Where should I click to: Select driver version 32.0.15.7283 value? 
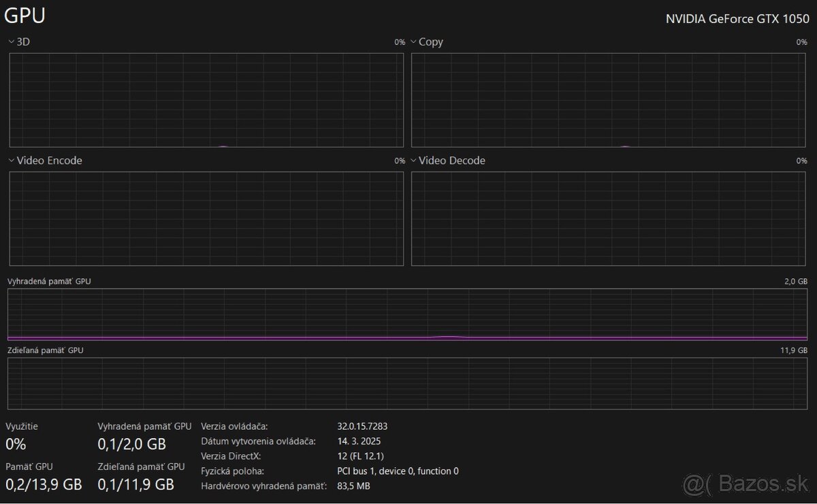362,426
